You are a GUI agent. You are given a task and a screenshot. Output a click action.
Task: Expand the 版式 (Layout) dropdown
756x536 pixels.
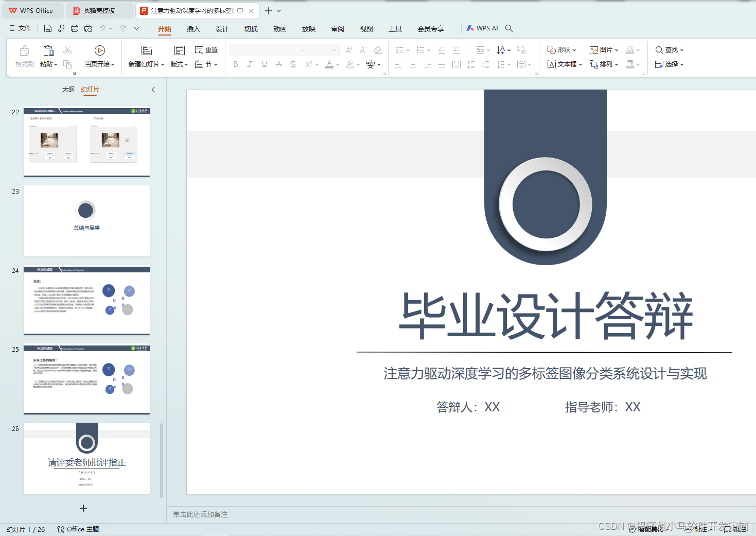click(x=179, y=64)
